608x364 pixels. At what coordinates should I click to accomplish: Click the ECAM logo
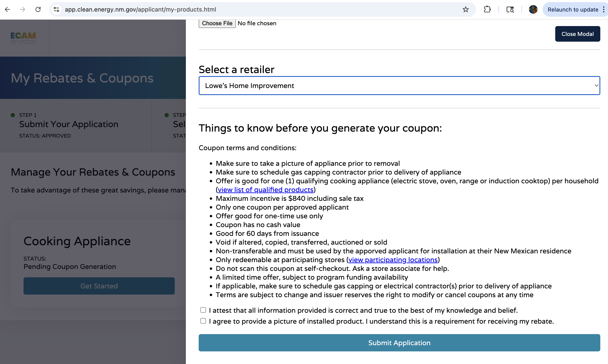pos(23,38)
